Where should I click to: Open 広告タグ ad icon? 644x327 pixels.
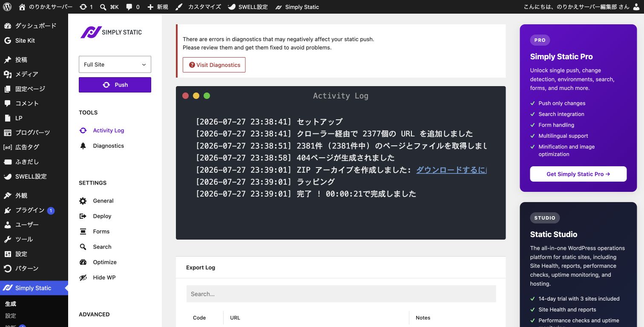(x=8, y=147)
